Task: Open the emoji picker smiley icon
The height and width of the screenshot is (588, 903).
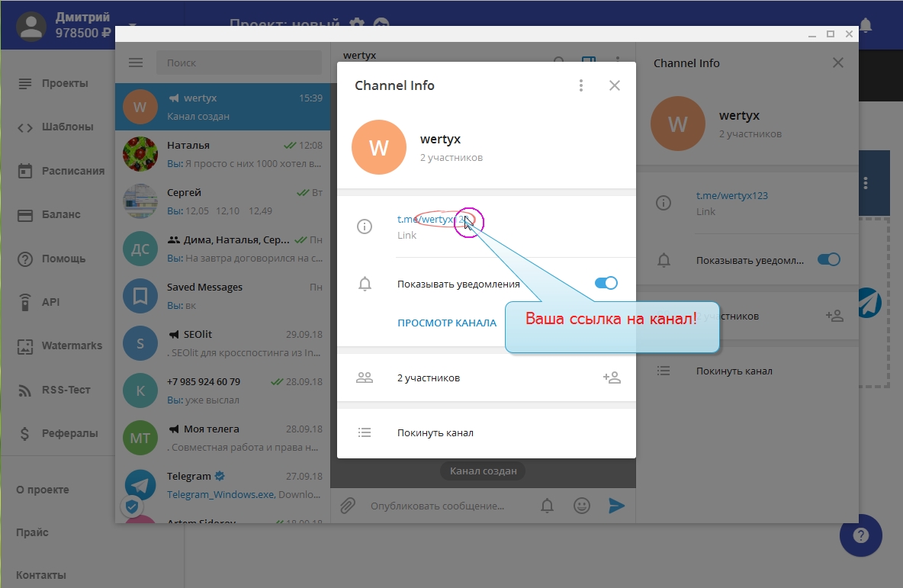Action: tap(582, 506)
